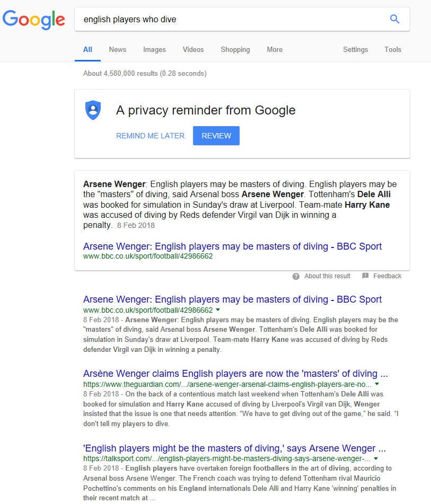The width and height of the screenshot is (431, 504).
Task: Click the '8 Feb 2018' date in snippet
Action: pyautogui.click(x=136, y=225)
